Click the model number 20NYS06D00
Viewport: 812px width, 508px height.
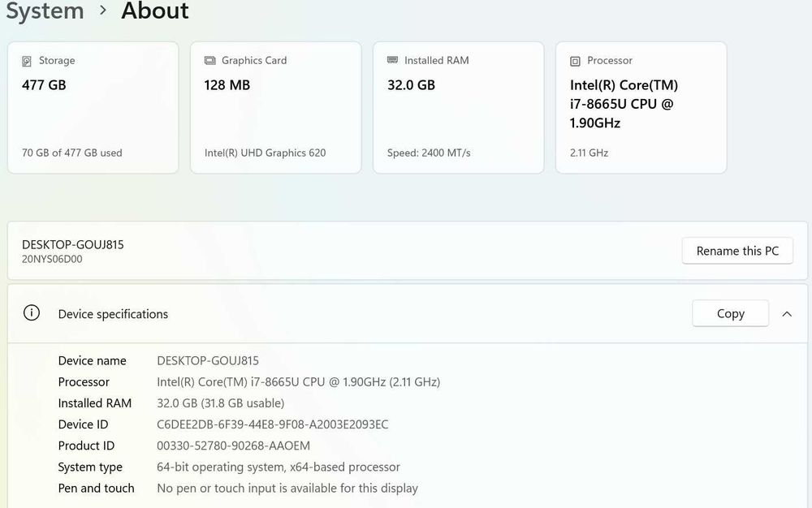click(52, 259)
